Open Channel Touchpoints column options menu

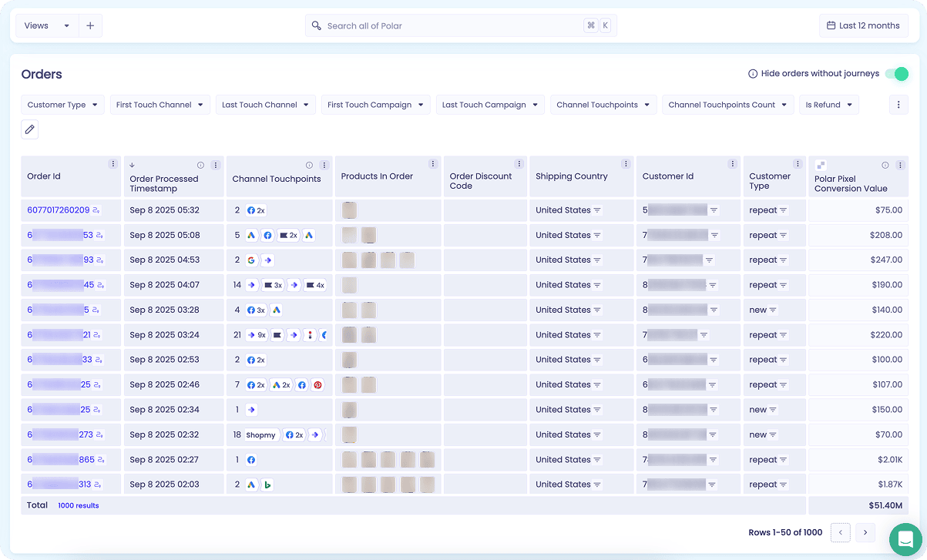click(324, 165)
